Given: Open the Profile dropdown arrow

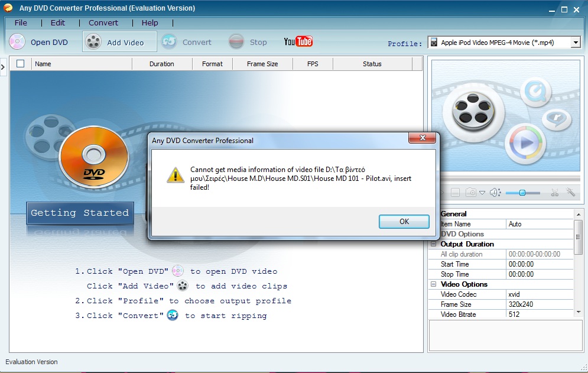Looking at the screenshot, I should (576, 43).
